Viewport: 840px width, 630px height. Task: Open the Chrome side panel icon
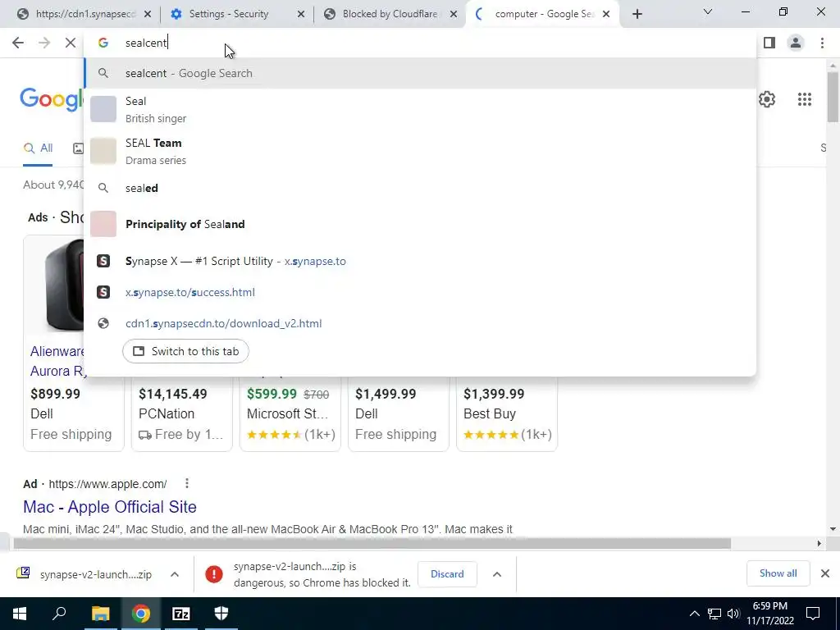click(769, 43)
